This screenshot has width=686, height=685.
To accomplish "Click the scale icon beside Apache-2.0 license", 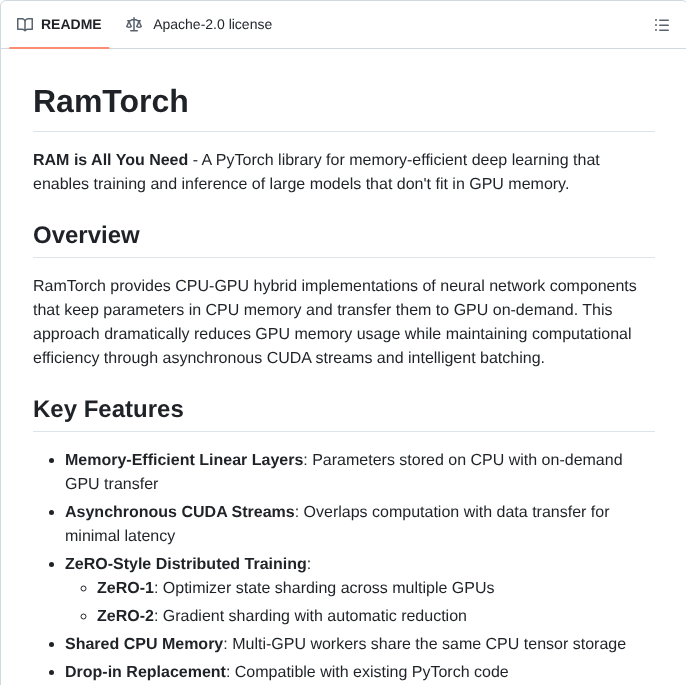I will 134,25.
